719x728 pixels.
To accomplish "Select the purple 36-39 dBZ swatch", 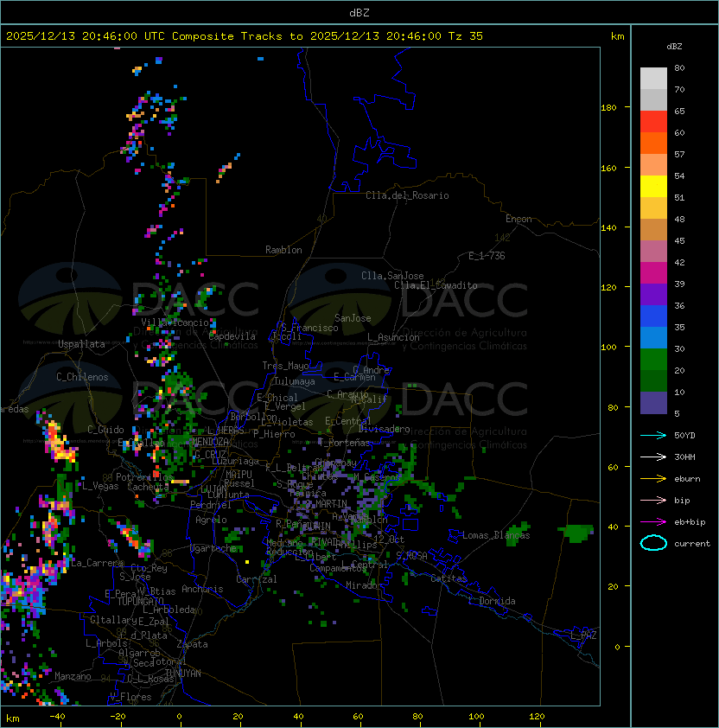I will pyautogui.click(x=653, y=294).
